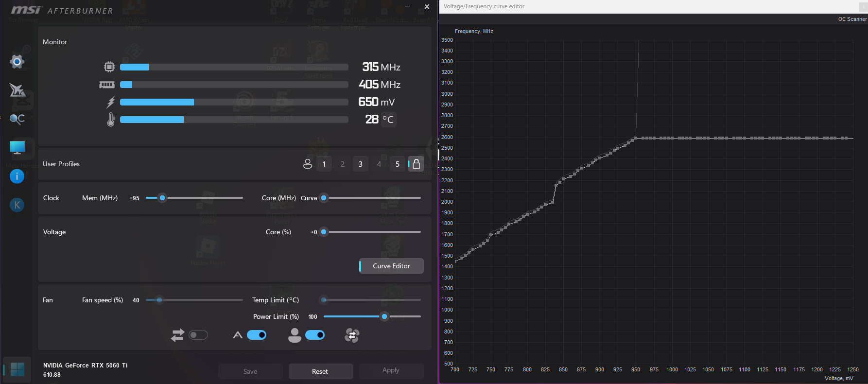Open the hardware monitor screen icon
The height and width of the screenshot is (384, 868).
click(x=17, y=148)
